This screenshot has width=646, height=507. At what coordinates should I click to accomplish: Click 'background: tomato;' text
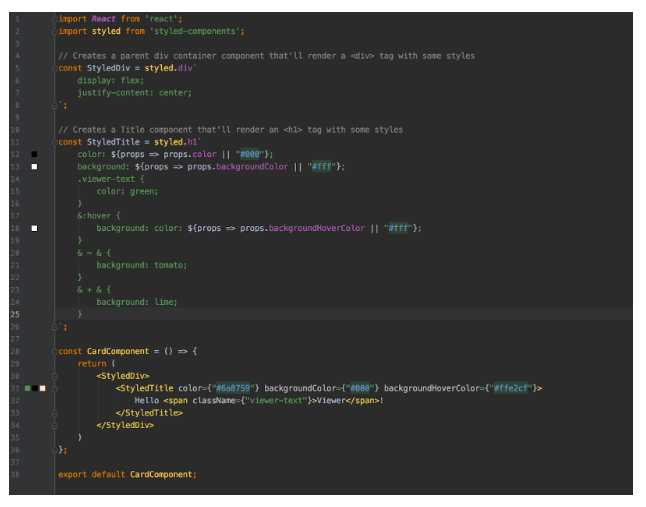click(142, 265)
